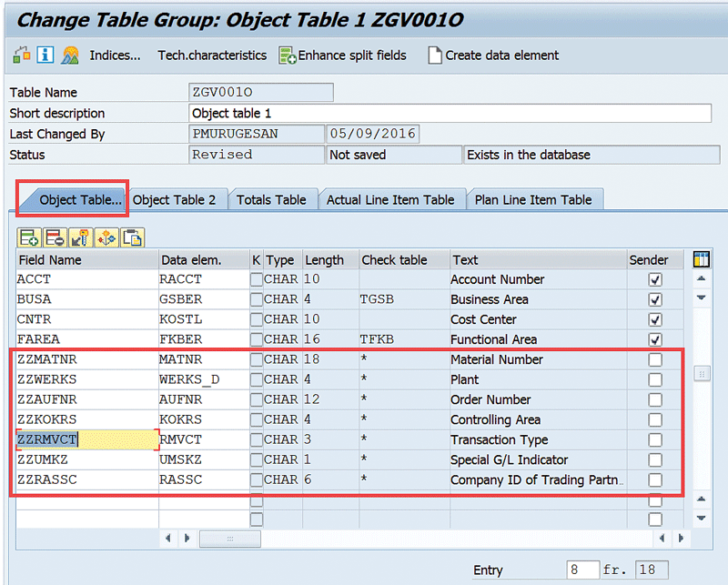Click the scroll down arrow at the bottom of the table
This screenshot has width=728, height=585.
tap(701, 518)
